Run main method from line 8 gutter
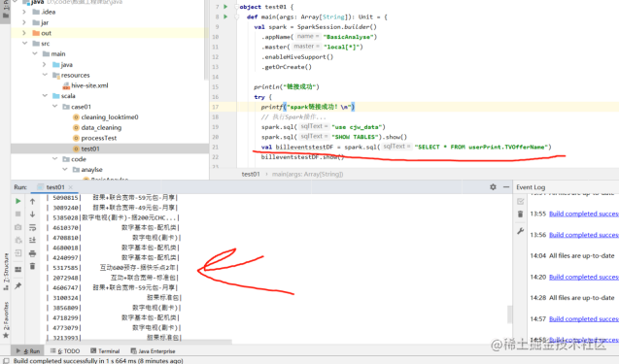 [x=225, y=17]
